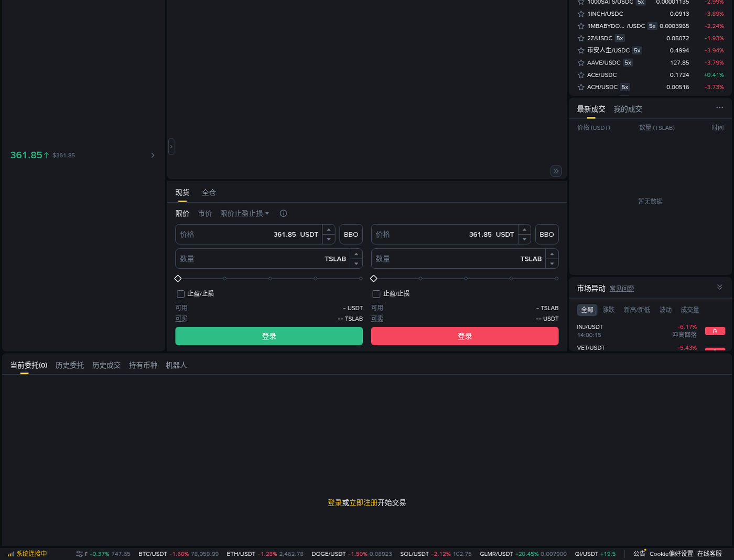Star the 1MBABYDO… /USDC pair
Image resolution: width=734 pixels, height=560 pixels.
[581, 26]
